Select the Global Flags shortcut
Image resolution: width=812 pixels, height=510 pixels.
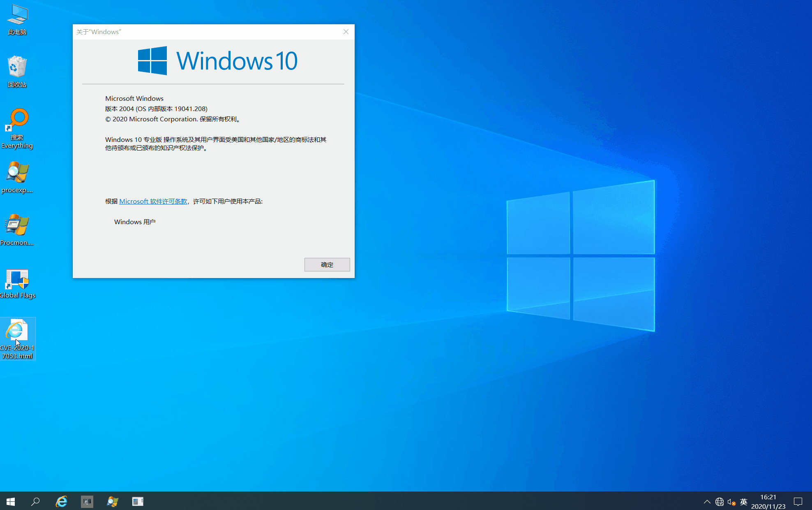(x=17, y=283)
